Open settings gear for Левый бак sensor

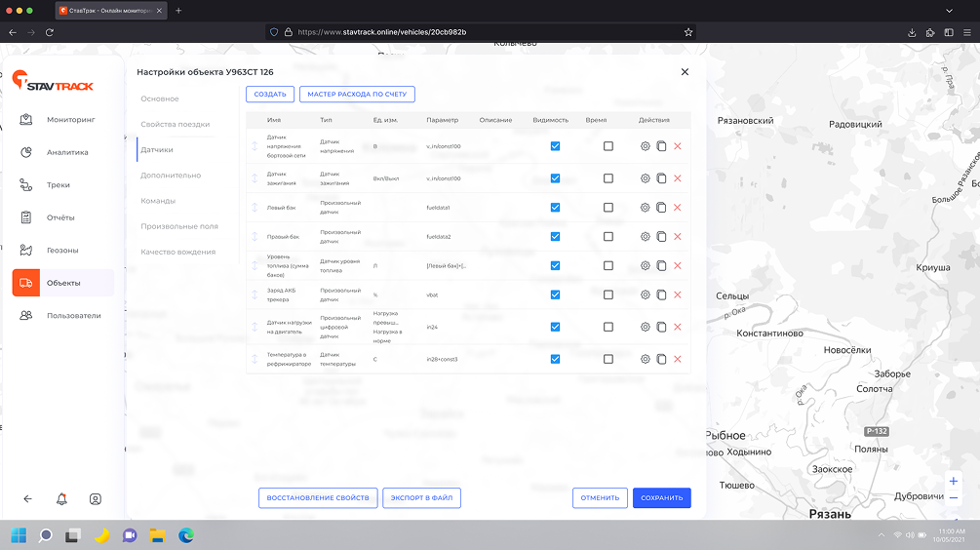click(x=645, y=208)
